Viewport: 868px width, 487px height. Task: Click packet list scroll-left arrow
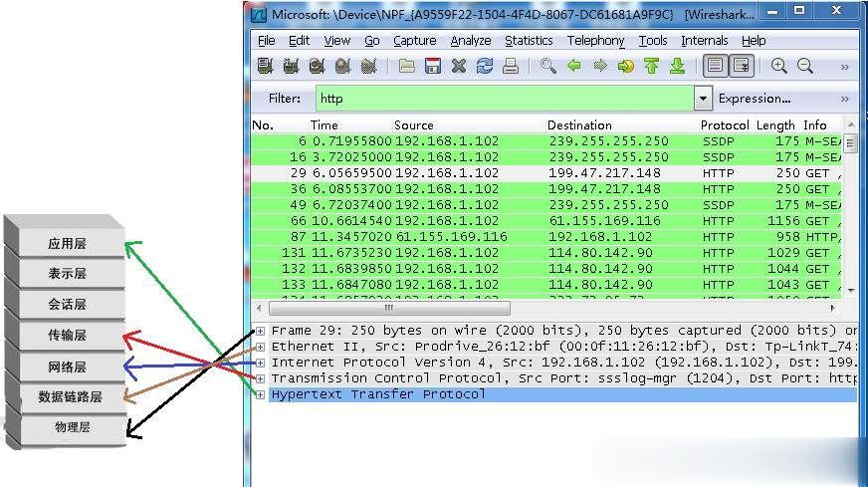[x=259, y=308]
